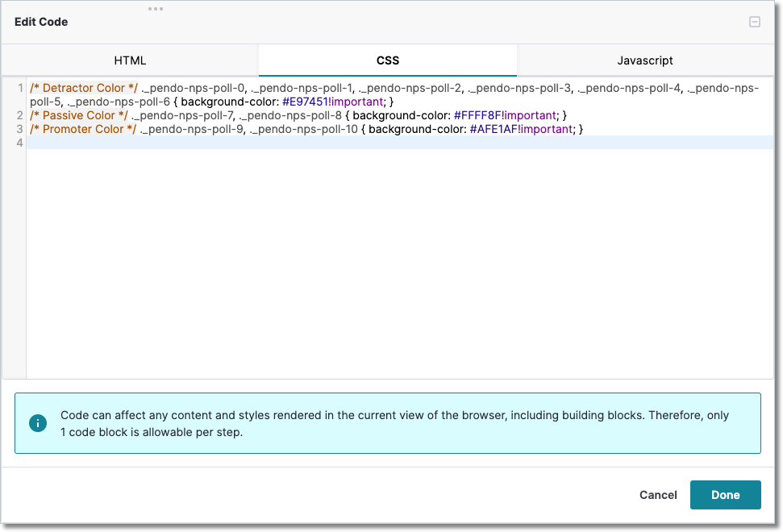The width and height of the screenshot is (783, 532).
Task: Click the info icon in the notice banner
Action: [37, 423]
